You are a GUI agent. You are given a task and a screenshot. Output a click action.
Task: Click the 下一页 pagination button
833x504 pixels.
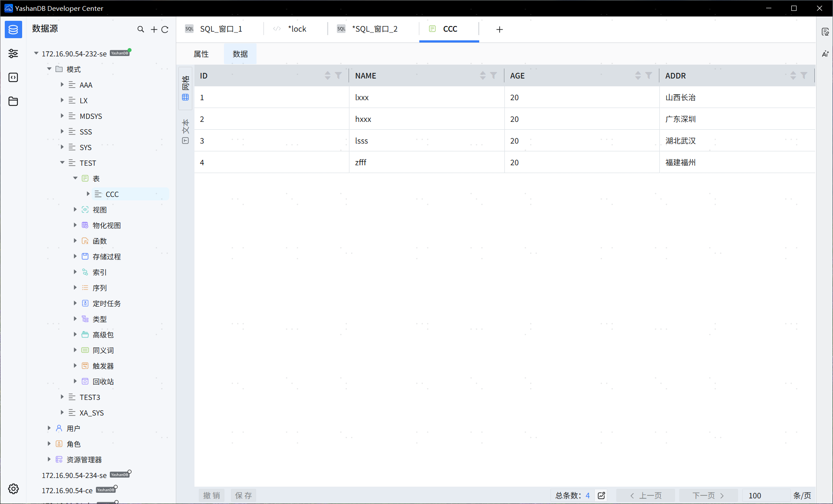[x=708, y=495]
